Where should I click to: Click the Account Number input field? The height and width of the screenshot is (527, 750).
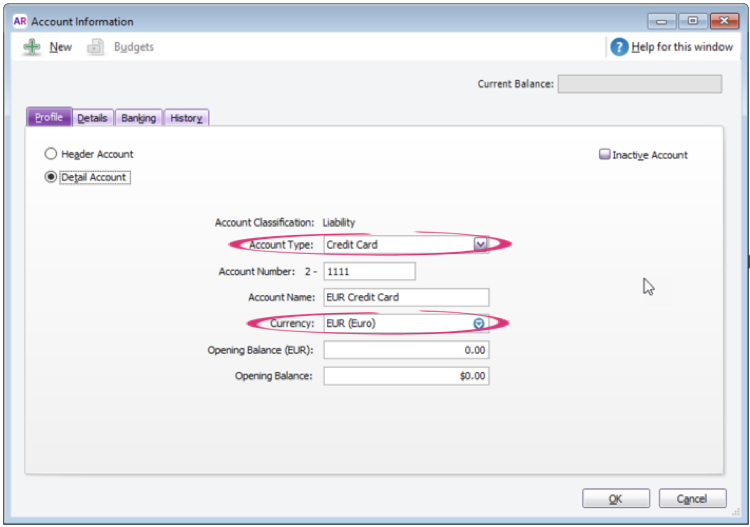pyautogui.click(x=368, y=271)
